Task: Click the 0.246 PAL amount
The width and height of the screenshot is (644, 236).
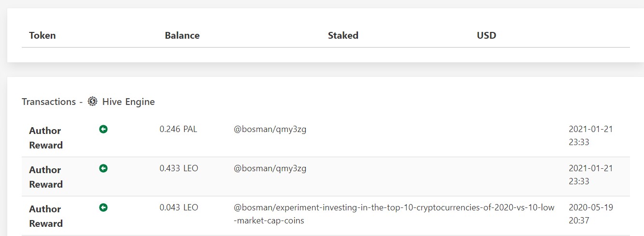Action: pyautogui.click(x=178, y=129)
